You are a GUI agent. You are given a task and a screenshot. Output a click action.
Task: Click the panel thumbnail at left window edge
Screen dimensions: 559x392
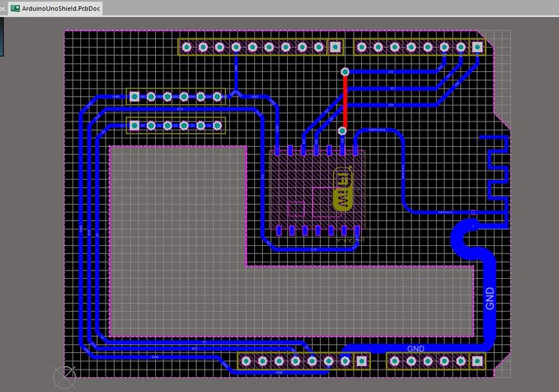(2, 35)
